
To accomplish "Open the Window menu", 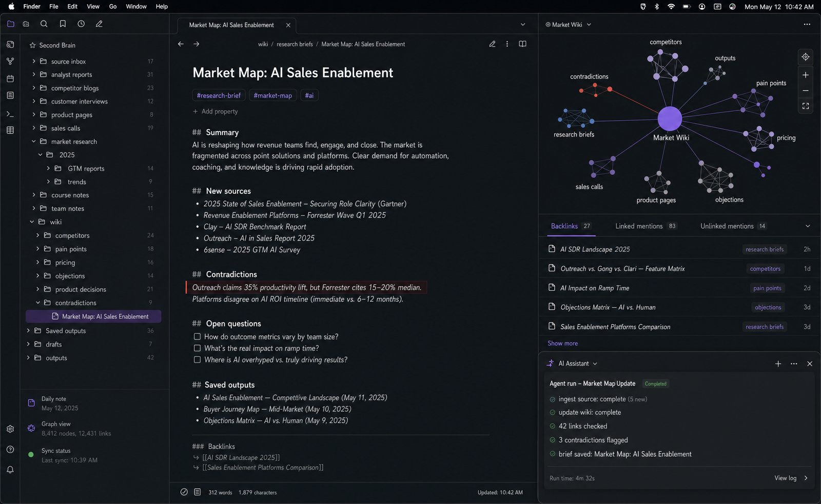I will click(x=136, y=7).
